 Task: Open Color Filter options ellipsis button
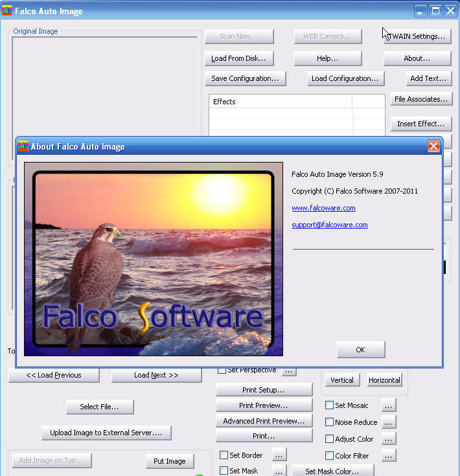pos(389,456)
